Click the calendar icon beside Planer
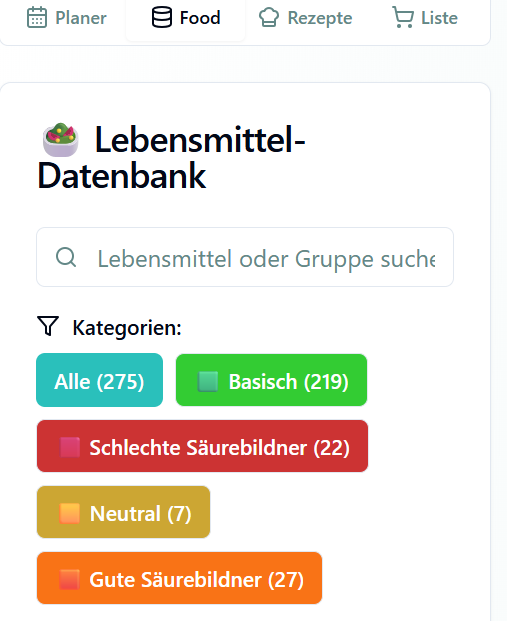507x621 pixels. click(37, 18)
